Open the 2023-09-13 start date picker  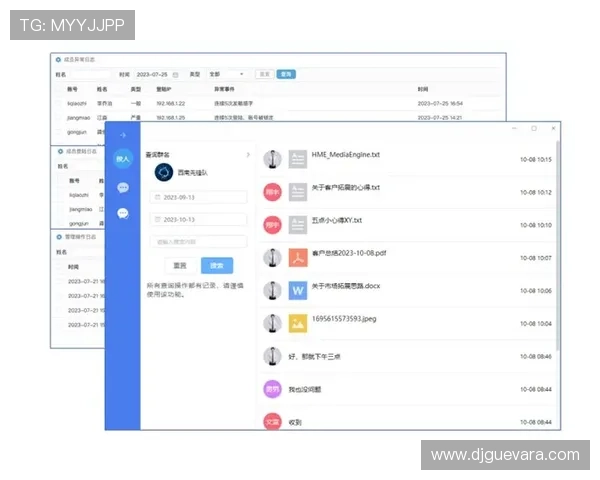click(198, 197)
